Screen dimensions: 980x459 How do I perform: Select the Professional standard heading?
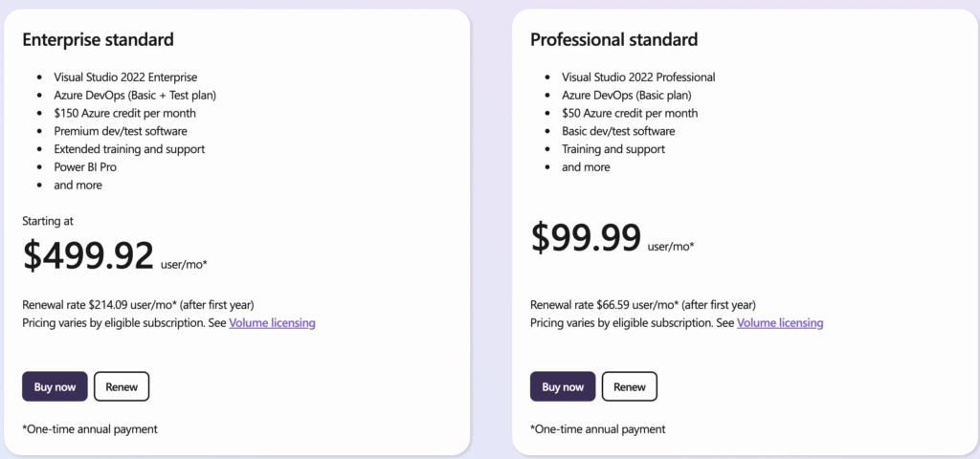point(613,40)
